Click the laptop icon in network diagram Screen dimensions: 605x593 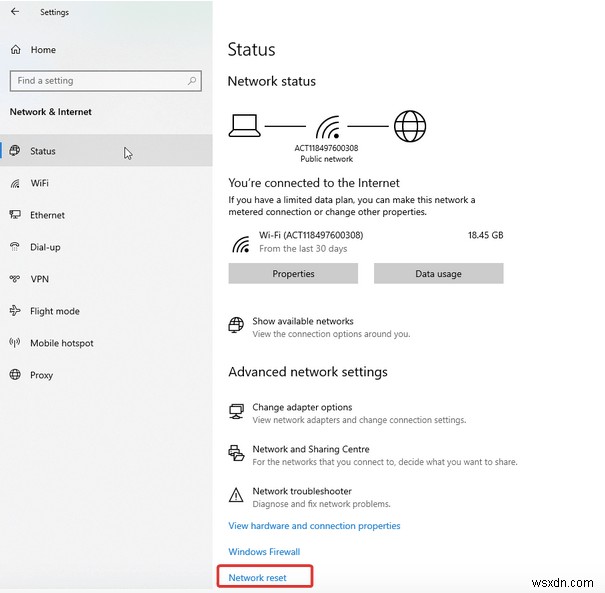[244, 125]
